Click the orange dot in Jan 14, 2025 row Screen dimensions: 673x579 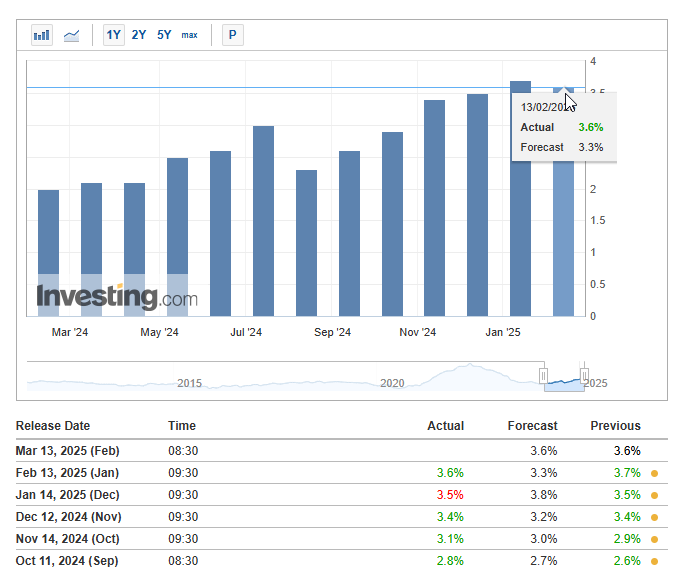tap(655, 495)
